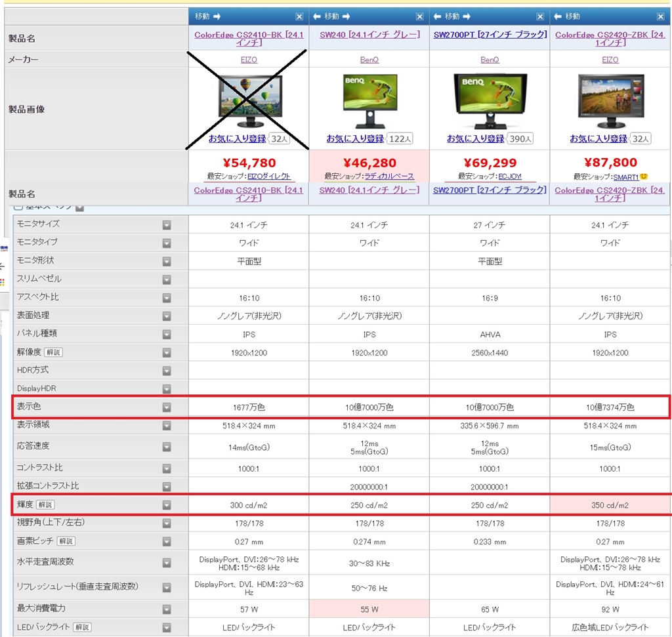Viewport: 672px width, 637px height.
Task: Open the arrow menu on the 最大消費電力 row
Action: (x=167, y=609)
